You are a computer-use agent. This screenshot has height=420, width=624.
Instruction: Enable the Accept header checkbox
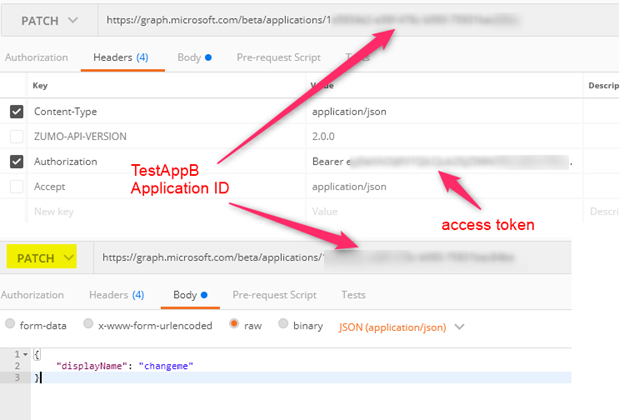[16, 186]
